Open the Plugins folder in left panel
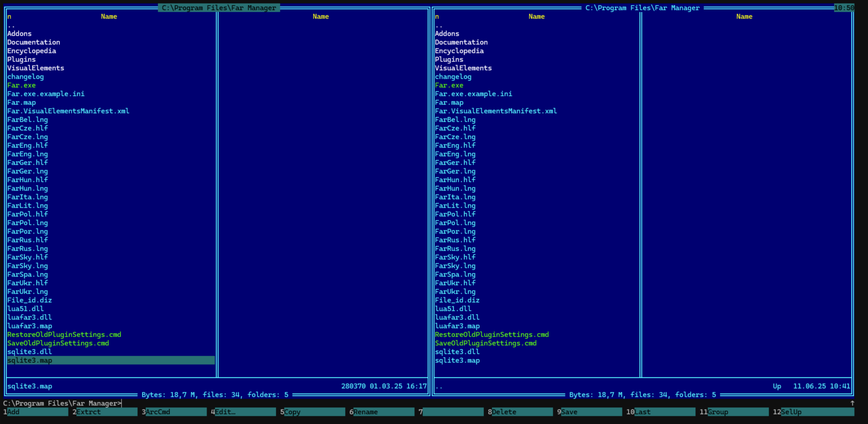 pos(21,59)
